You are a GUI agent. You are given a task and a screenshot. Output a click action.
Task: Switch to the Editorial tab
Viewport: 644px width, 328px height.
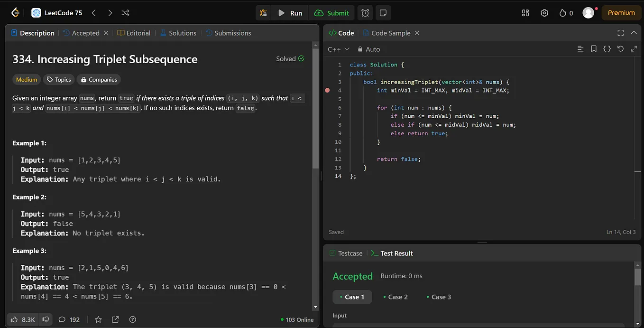(134, 33)
